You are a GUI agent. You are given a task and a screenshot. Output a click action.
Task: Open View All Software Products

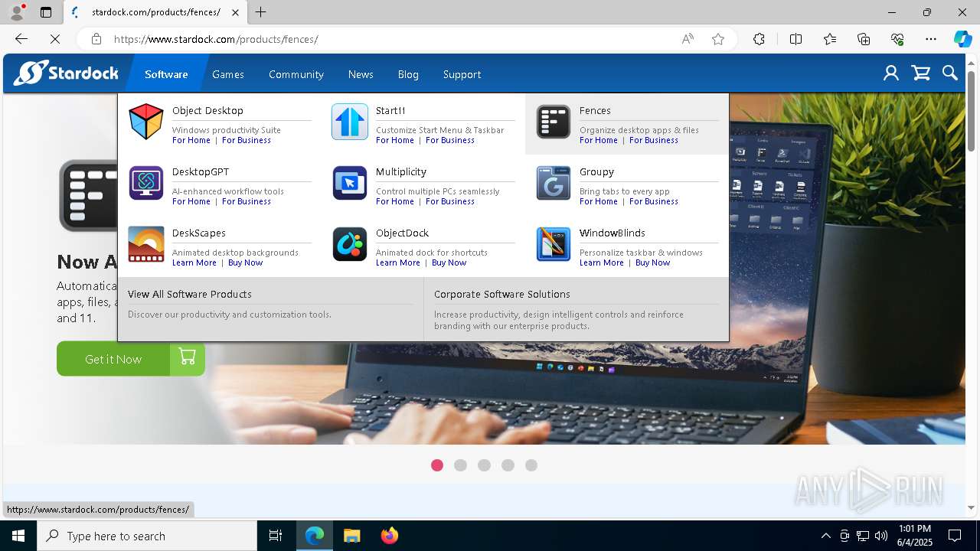click(x=190, y=294)
